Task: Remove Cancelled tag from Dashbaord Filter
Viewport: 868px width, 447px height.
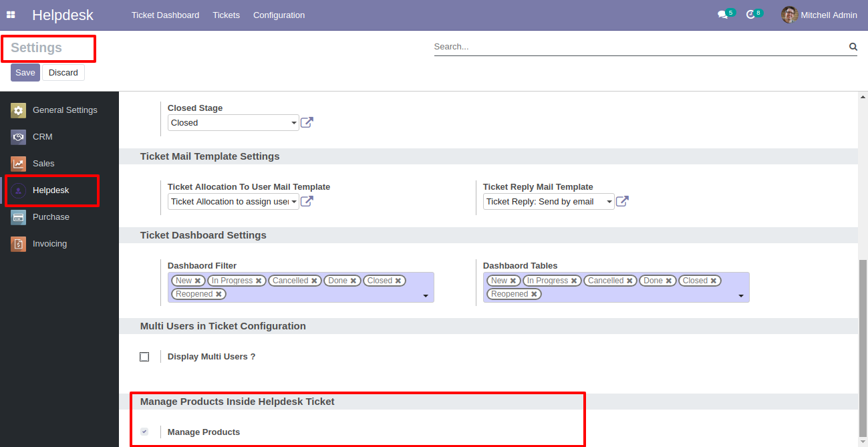Action: pyautogui.click(x=314, y=281)
